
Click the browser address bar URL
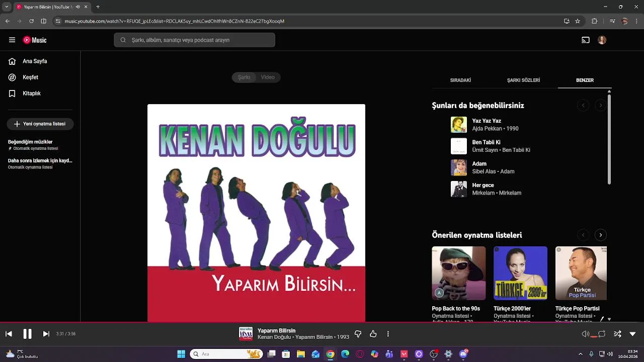pos(175,21)
